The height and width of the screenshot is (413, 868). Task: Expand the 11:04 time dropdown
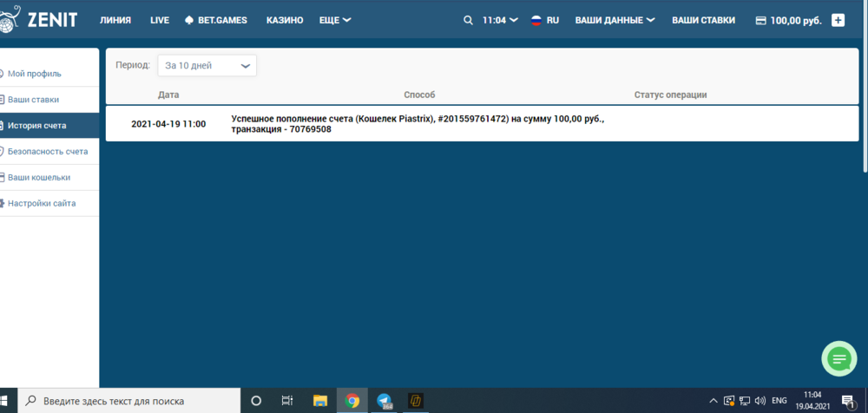click(x=500, y=21)
